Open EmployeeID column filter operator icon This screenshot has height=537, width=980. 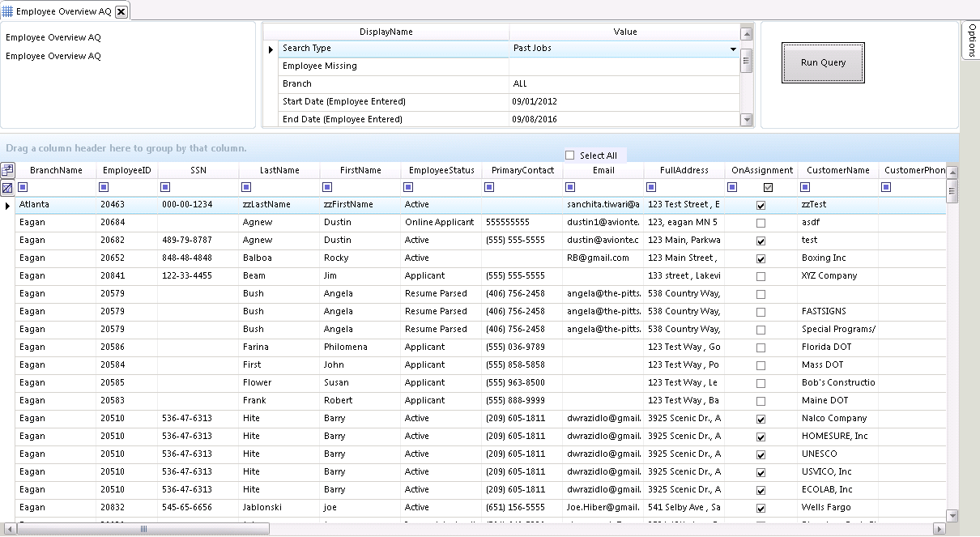pyautogui.click(x=104, y=187)
